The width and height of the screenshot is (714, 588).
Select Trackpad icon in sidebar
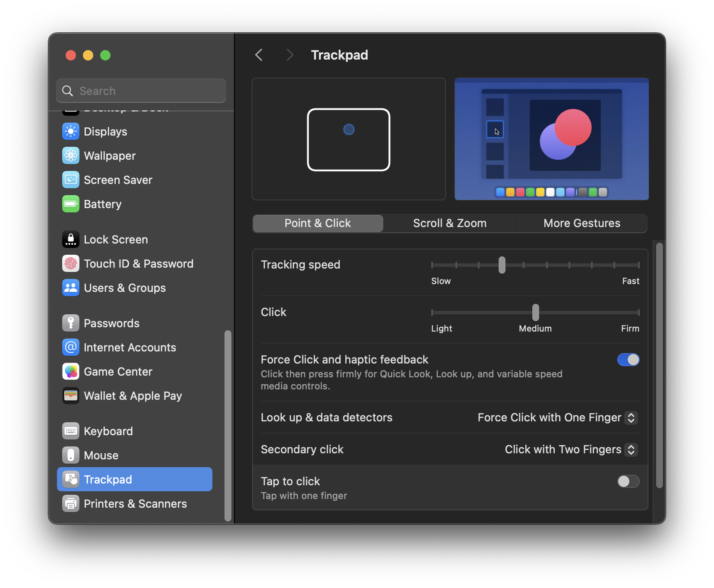71,480
